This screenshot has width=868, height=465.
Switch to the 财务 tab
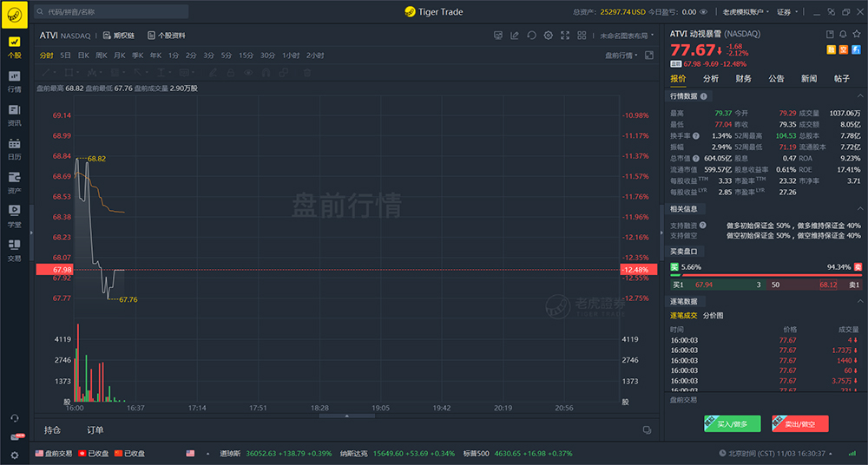tap(744, 79)
